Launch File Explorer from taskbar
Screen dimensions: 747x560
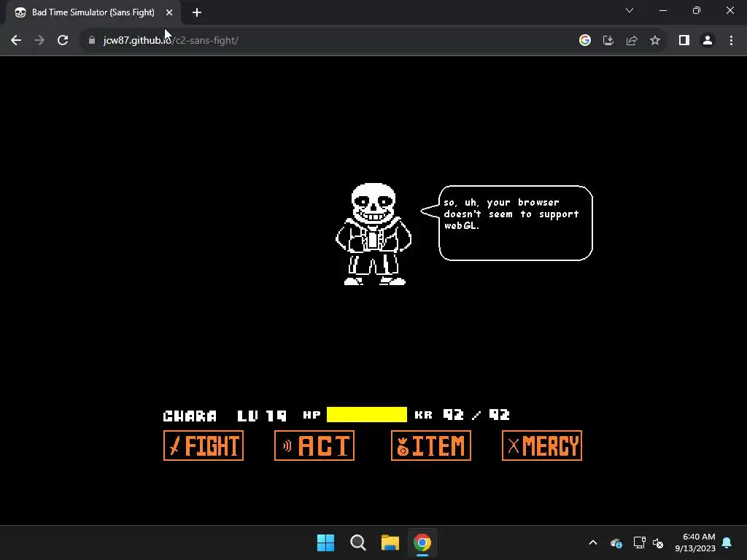(390, 542)
